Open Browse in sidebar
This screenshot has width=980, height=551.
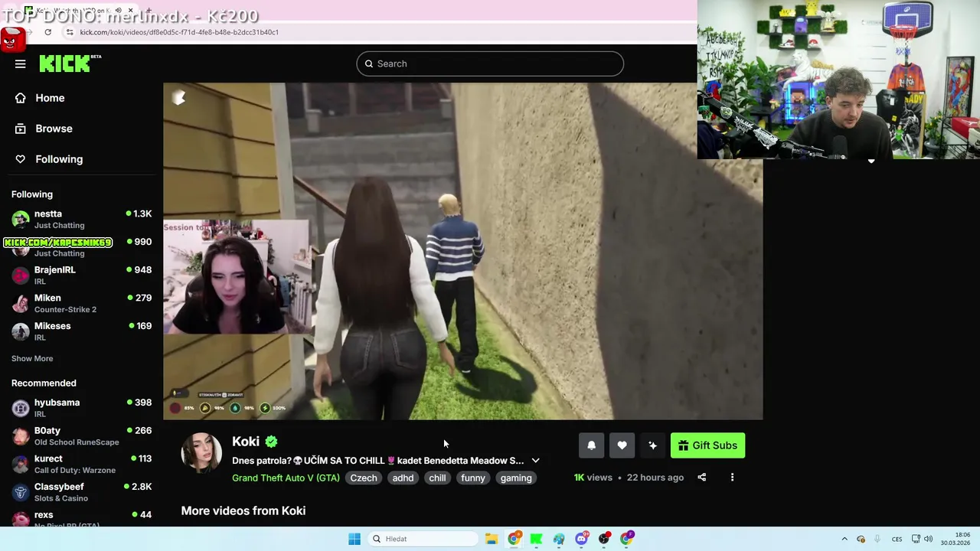tap(54, 129)
